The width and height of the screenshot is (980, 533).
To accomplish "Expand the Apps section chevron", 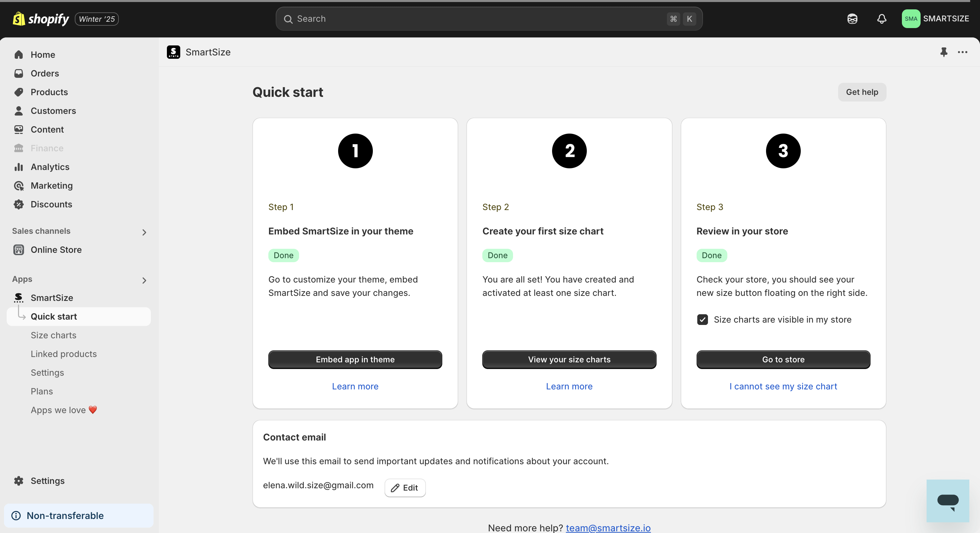I will [144, 280].
